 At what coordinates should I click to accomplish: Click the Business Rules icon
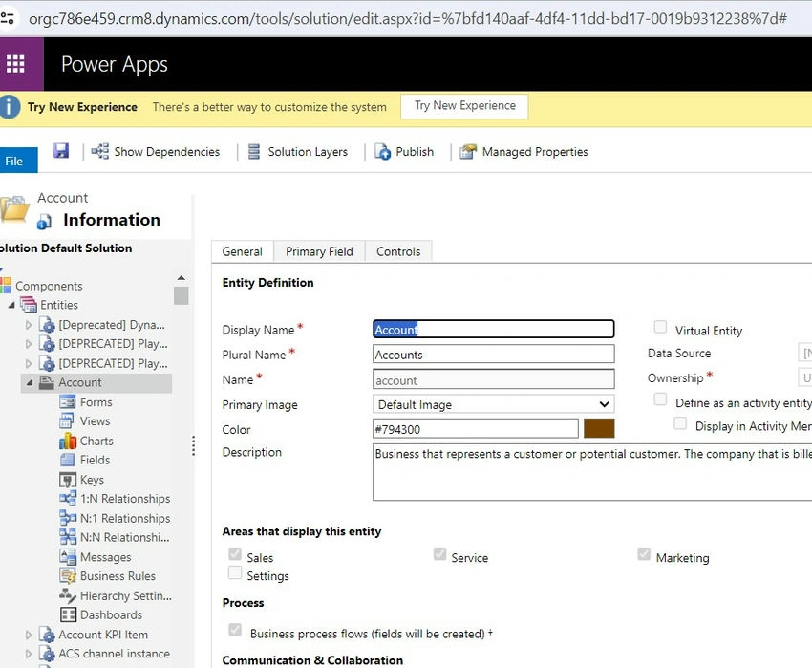[x=67, y=575]
